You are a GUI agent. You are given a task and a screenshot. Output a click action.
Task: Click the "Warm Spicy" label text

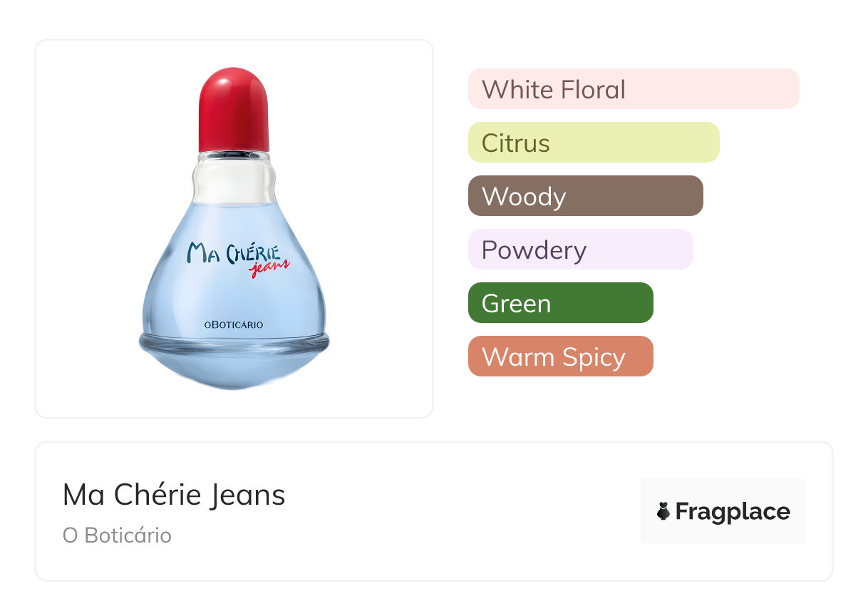[x=554, y=357]
